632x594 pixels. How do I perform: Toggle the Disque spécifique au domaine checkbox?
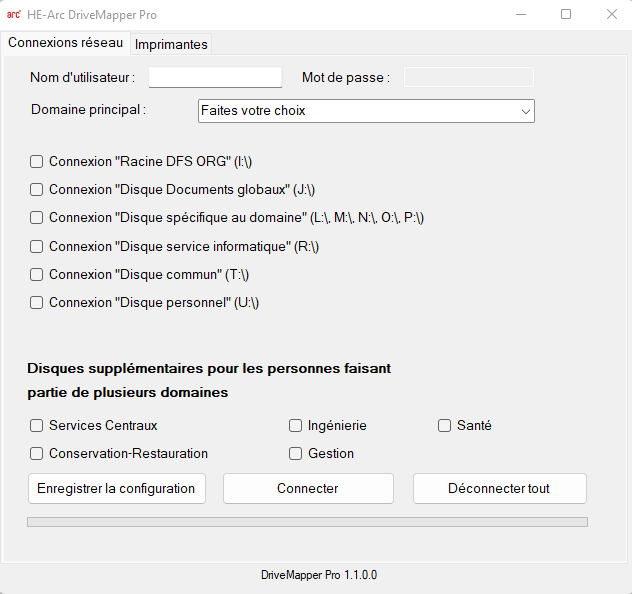point(37,218)
